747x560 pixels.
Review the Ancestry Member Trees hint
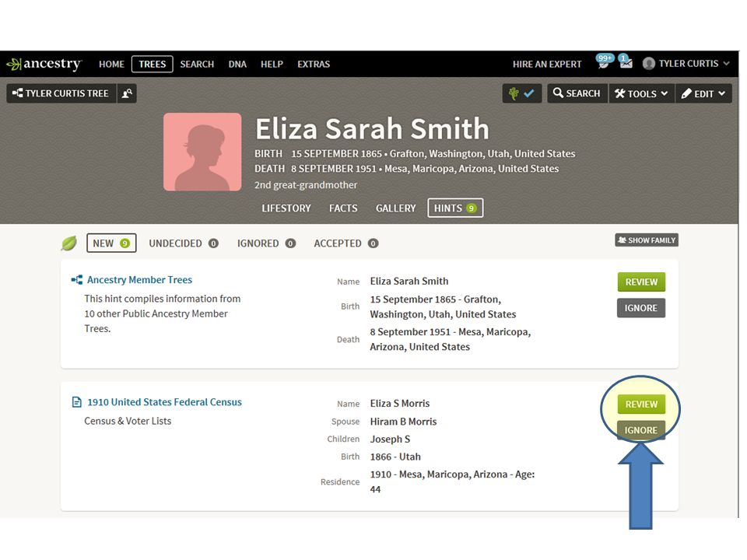click(641, 282)
